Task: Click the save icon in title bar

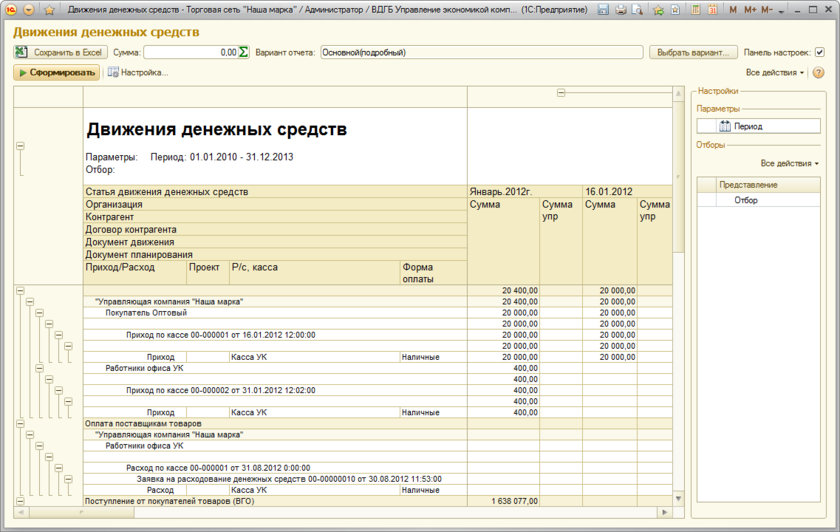Action: click(603, 10)
